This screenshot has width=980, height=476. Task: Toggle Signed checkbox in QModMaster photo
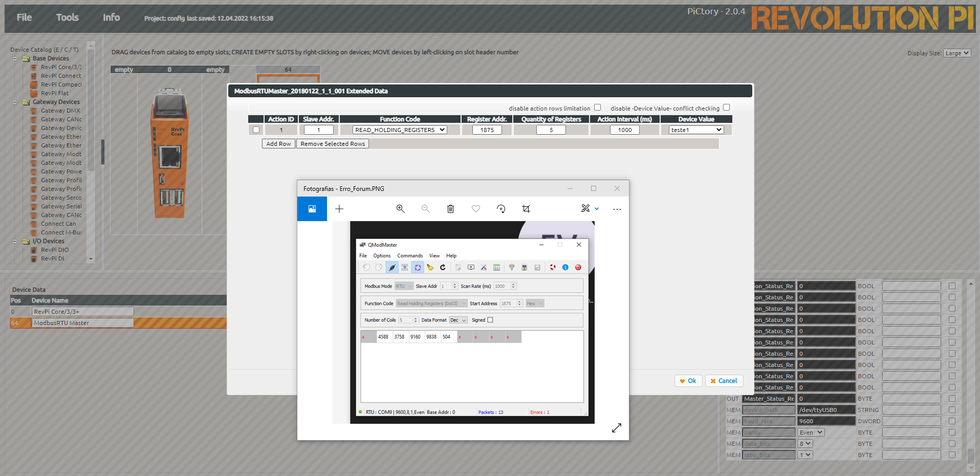coord(490,320)
